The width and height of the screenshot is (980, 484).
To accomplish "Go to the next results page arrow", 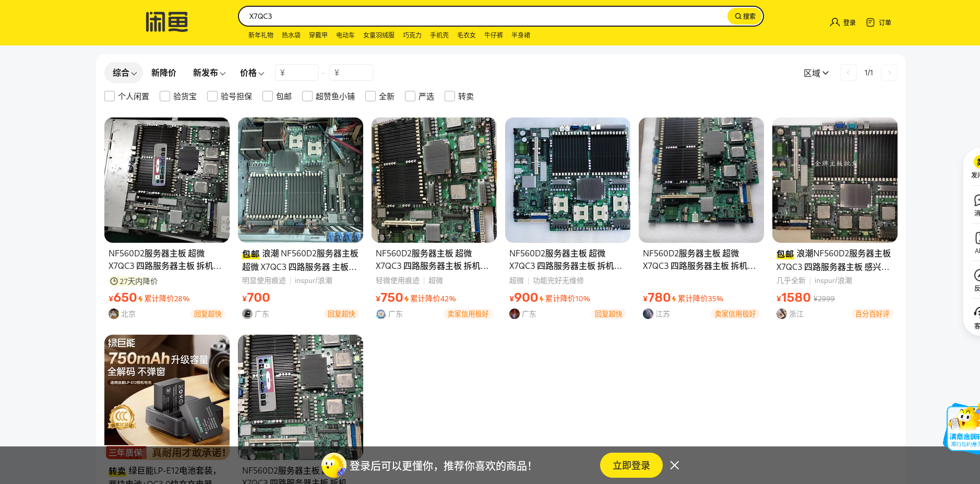I will click(x=889, y=73).
